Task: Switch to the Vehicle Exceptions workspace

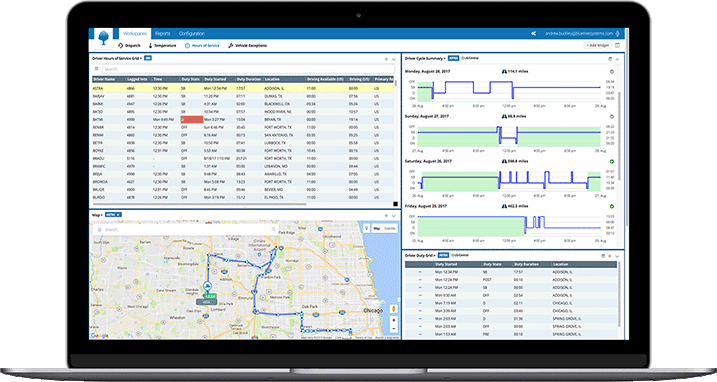Action: coord(247,46)
